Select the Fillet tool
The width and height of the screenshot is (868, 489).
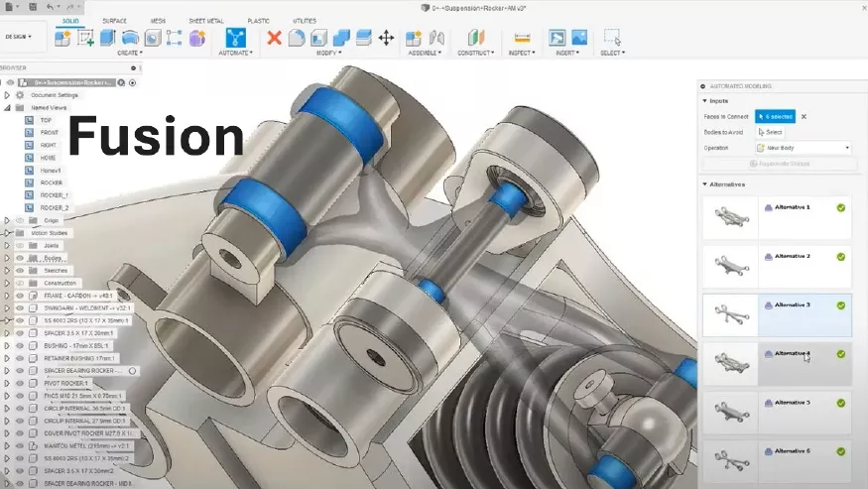(x=297, y=38)
